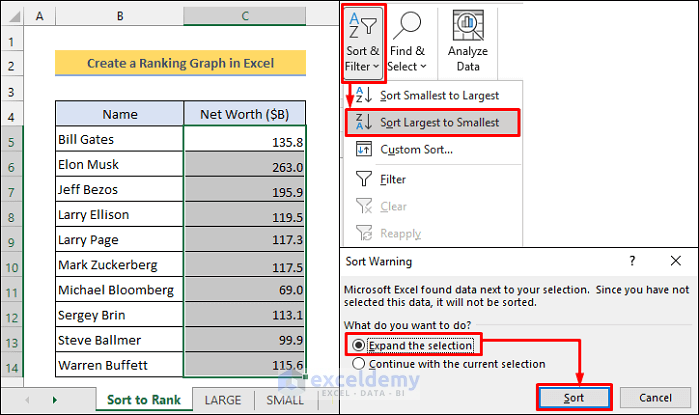699x415 pixels.
Task: Click the Custom Sort icon
Action: pos(364,149)
